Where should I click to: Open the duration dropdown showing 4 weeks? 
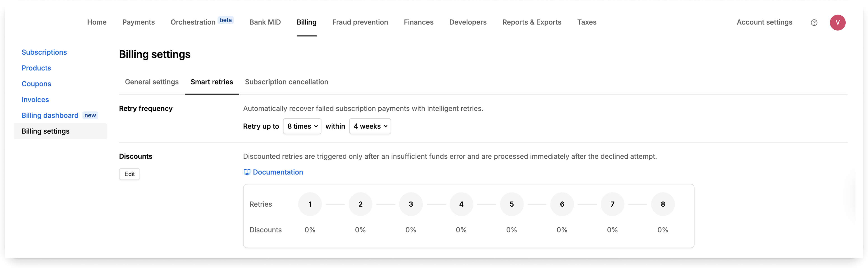pos(370,126)
